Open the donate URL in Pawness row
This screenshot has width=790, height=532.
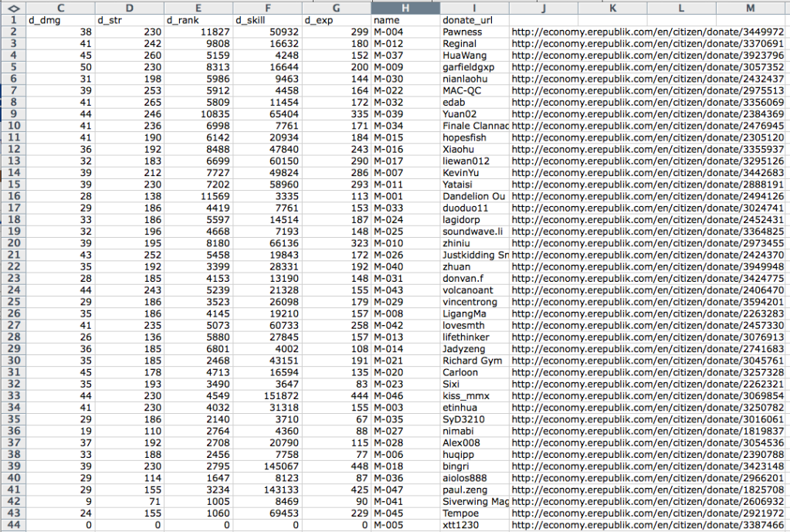point(647,32)
